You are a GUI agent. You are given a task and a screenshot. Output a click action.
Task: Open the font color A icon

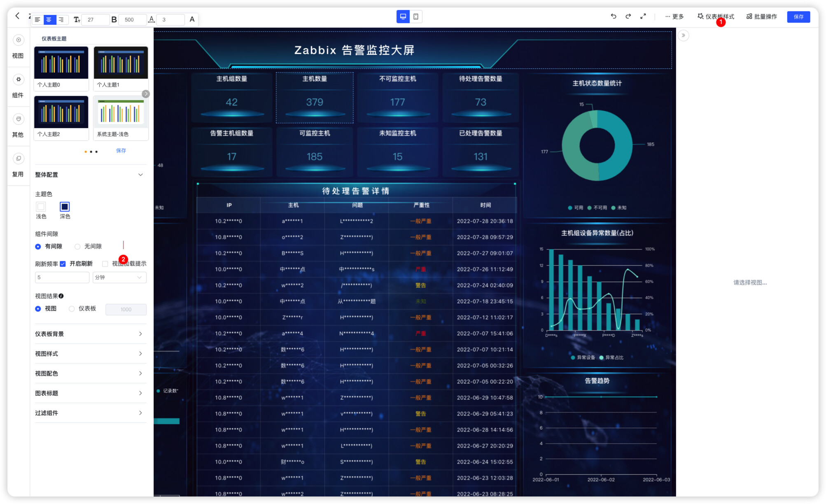click(x=192, y=19)
